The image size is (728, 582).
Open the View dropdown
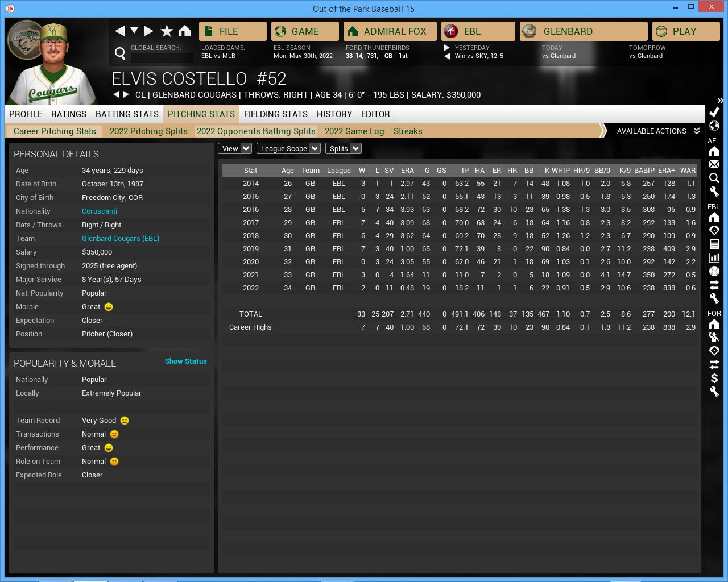point(235,148)
